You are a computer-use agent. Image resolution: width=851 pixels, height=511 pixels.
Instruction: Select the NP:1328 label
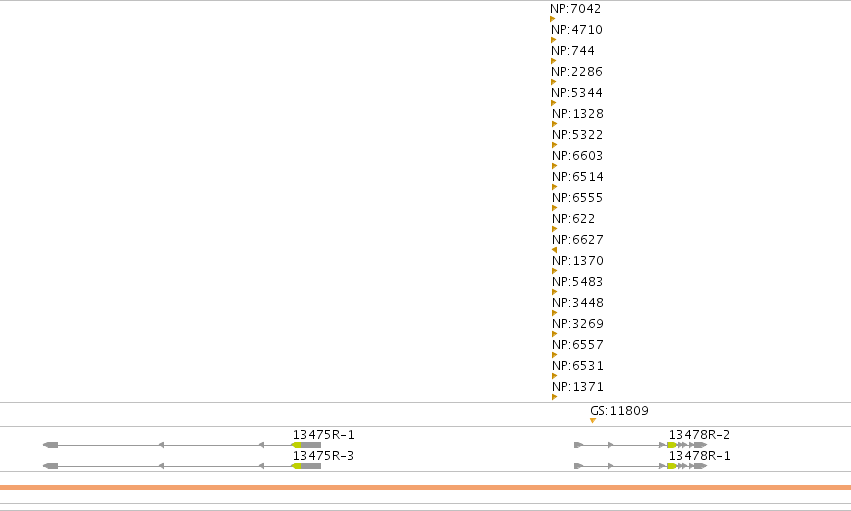(x=578, y=114)
